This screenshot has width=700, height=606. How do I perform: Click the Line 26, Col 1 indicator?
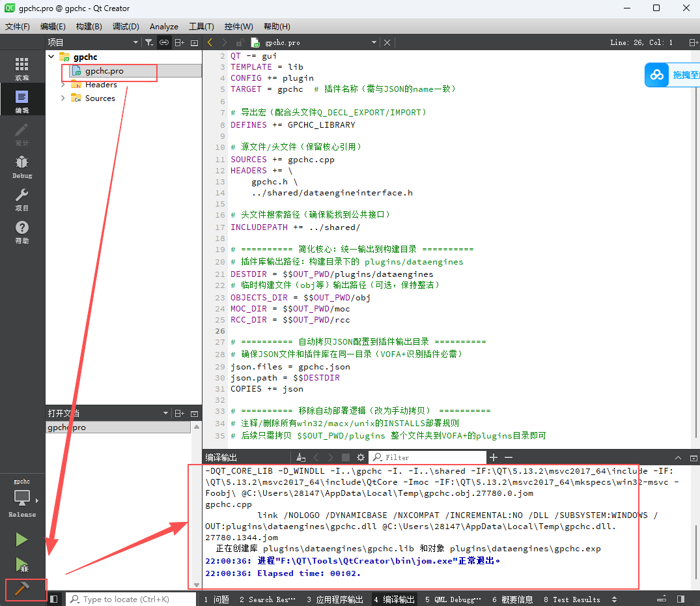pyautogui.click(x=641, y=42)
